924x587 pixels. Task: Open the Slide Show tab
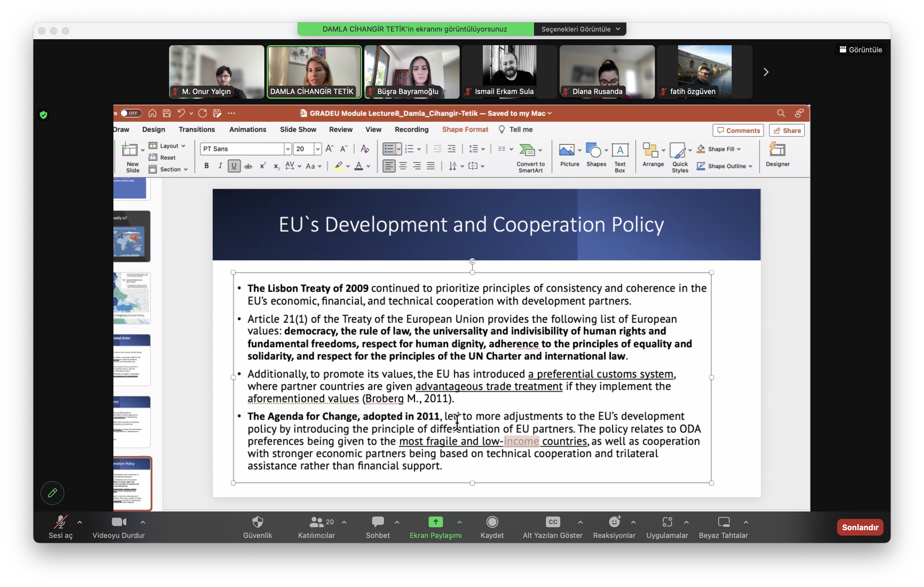[x=298, y=130]
